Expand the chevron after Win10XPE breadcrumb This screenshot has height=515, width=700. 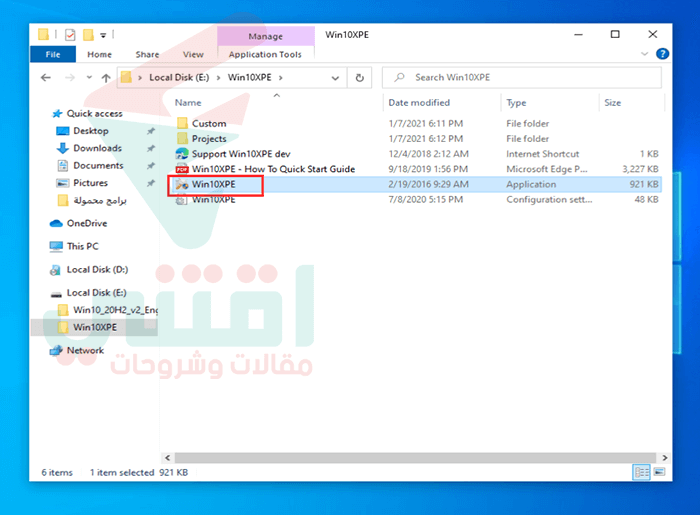pyautogui.click(x=281, y=78)
